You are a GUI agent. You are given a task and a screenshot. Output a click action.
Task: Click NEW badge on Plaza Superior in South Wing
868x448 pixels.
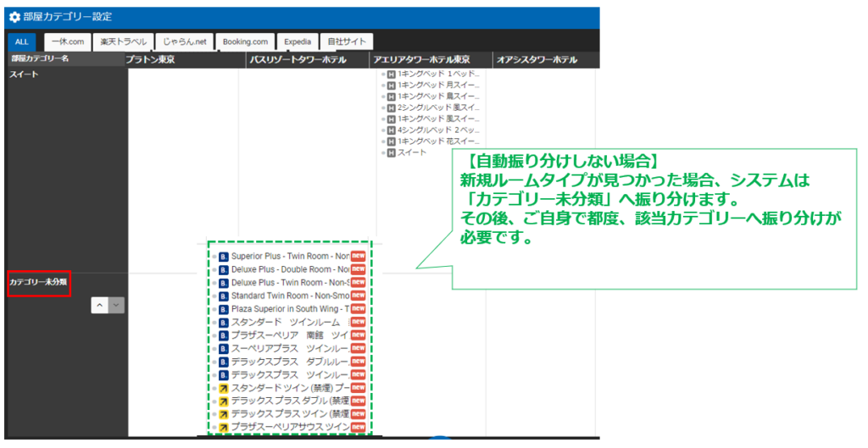(358, 309)
